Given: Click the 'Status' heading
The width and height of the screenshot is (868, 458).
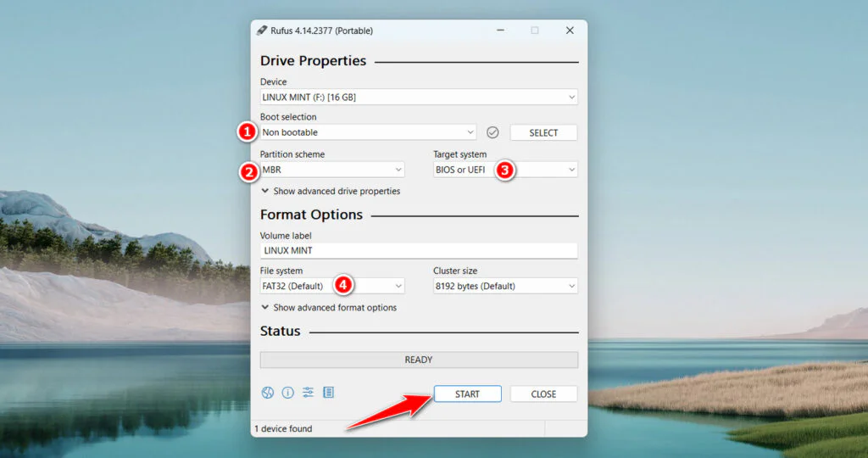Looking at the screenshot, I should click(x=280, y=331).
